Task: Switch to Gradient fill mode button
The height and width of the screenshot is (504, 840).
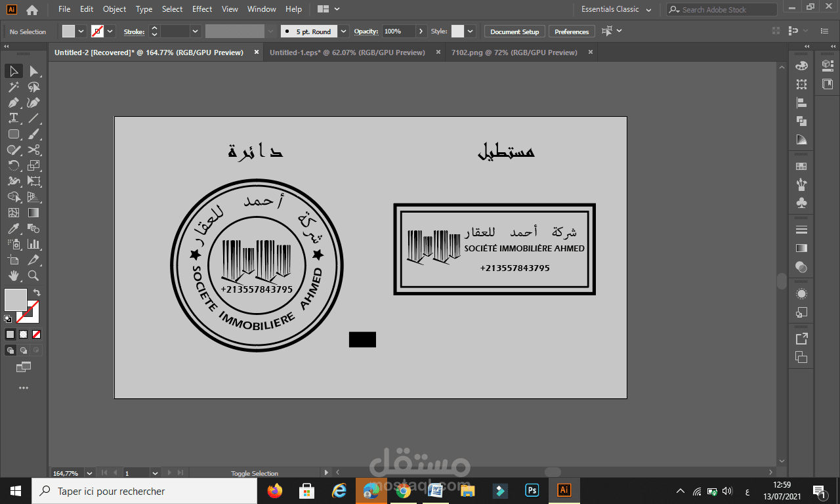Action: 24,334
